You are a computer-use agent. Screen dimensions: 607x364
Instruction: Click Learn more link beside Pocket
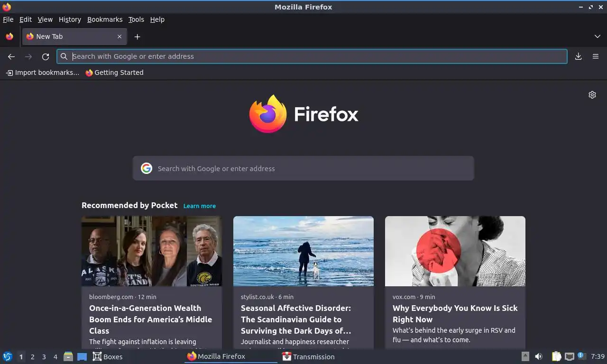pos(200,206)
